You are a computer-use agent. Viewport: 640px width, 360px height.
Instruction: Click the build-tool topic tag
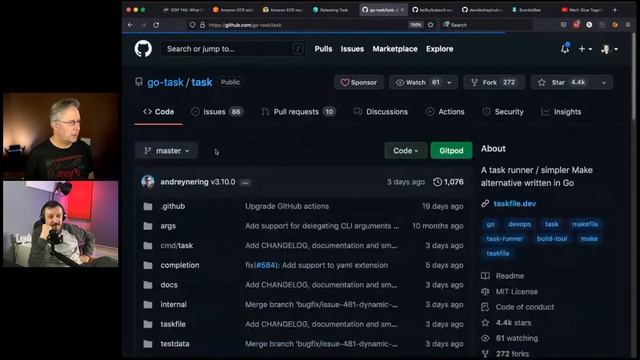coord(552,238)
